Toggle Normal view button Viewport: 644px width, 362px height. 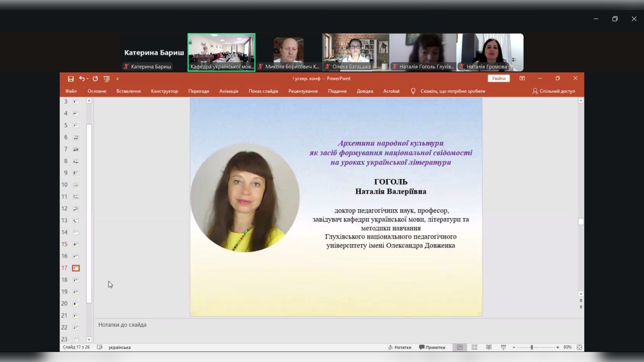[x=460, y=347]
